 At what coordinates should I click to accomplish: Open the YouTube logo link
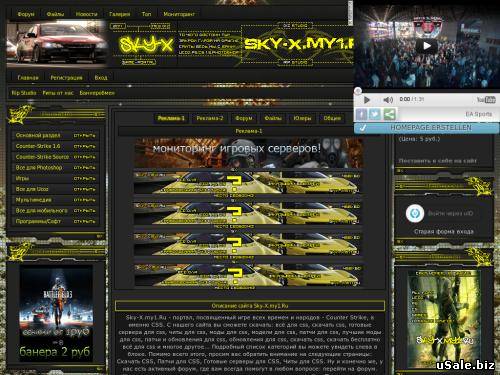(x=486, y=100)
